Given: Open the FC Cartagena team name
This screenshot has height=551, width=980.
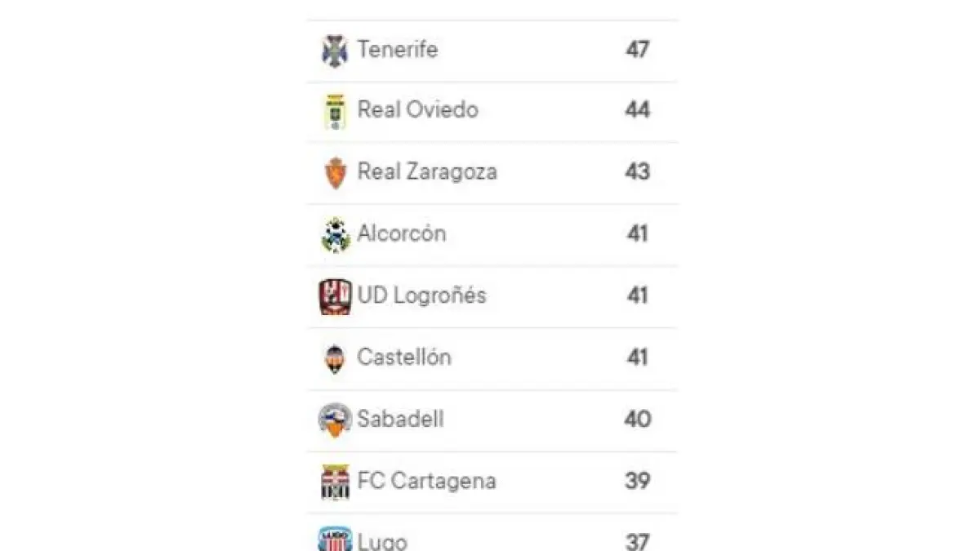Looking at the screenshot, I should pos(426,482).
